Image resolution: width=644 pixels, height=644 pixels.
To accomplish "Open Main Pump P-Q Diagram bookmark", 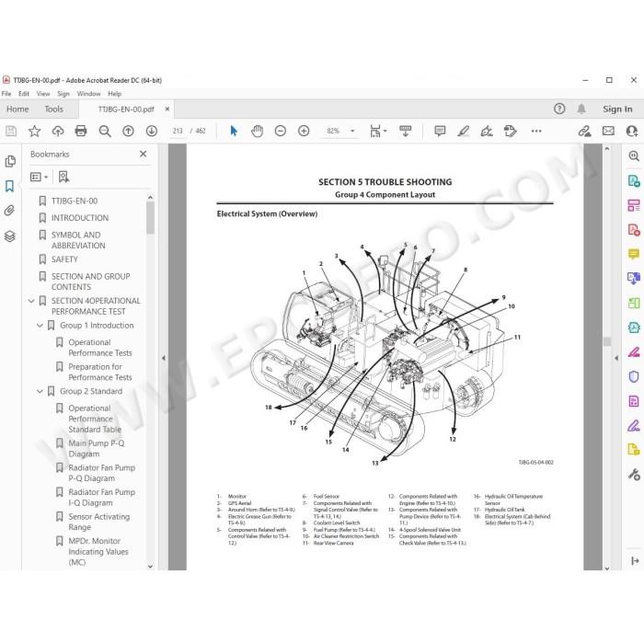I will [96, 449].
